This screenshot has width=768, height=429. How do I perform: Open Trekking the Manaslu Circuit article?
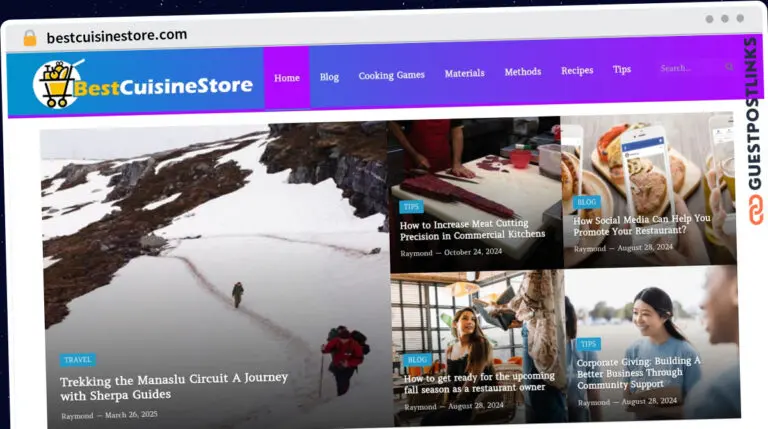[174, 386]
